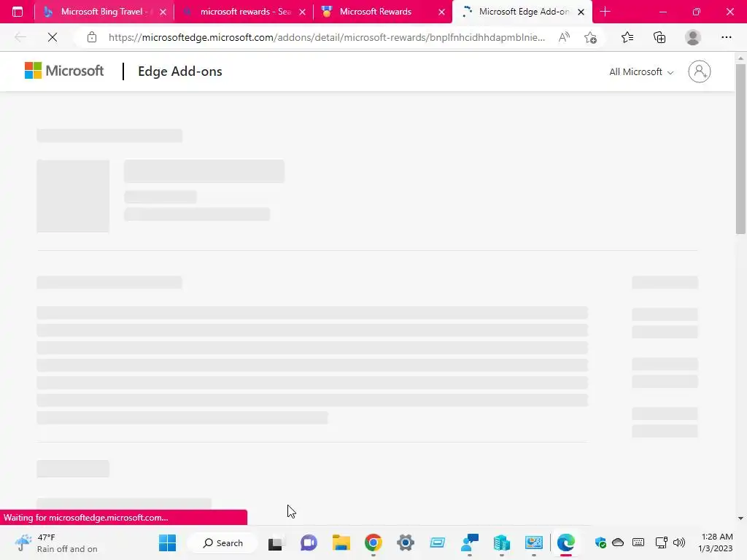Switch to Microsoft Edge on taskbar
747x560 pixels.
(565, 542)
